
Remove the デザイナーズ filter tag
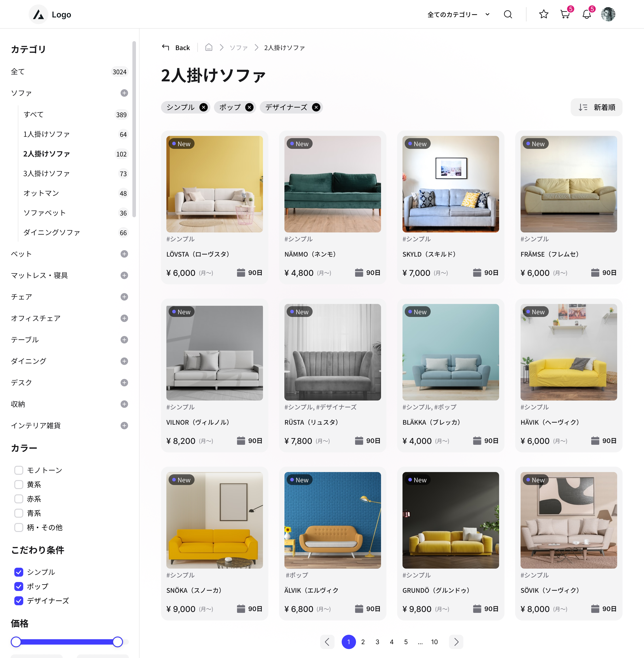point(316,107)
